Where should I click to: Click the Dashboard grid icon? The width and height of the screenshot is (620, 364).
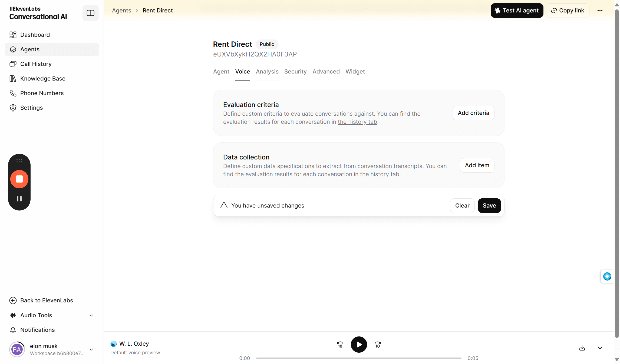[x=13, y=35]
